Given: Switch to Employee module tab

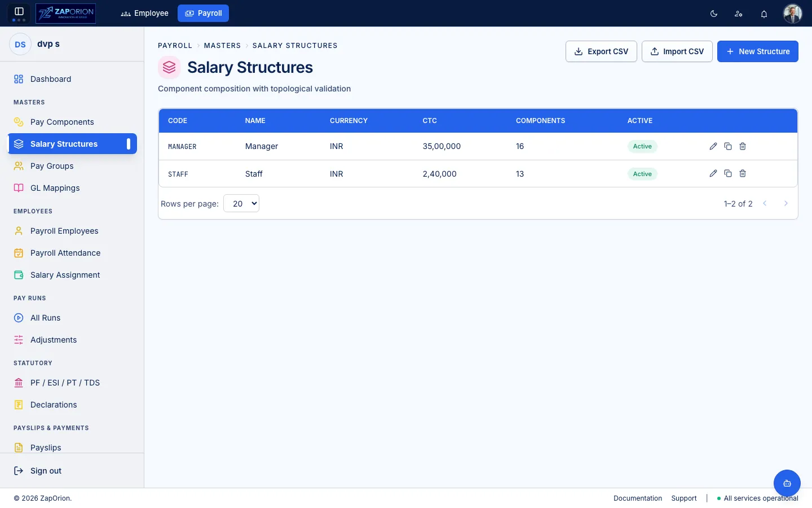Looking at the screenshot, I should coord(145,13).
